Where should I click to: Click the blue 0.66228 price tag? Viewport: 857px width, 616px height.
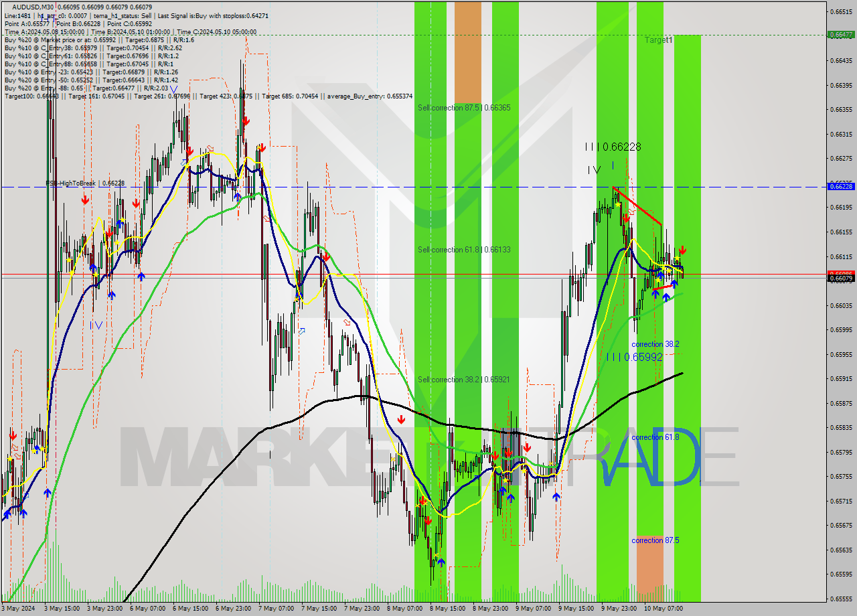pyautogui.click(x=841, y=186)
